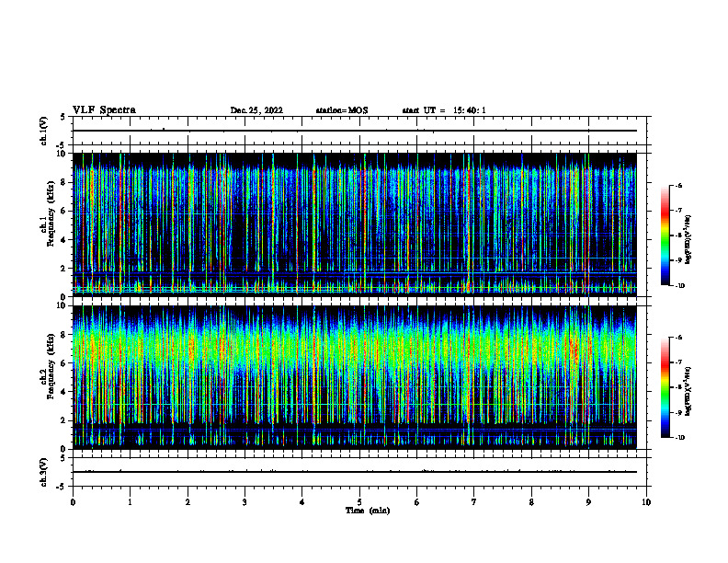Click the '8' kHz tick on ch.1 frequency axis
The width and height of the screenshot is (728, 563).
coord(64,182)
